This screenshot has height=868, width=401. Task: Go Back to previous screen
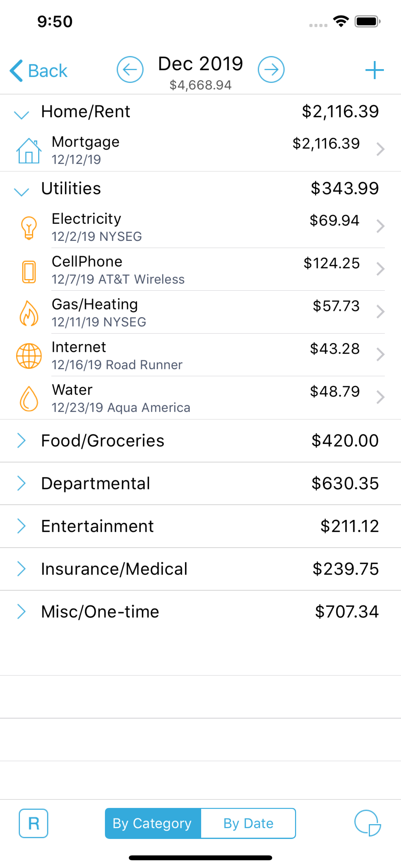39,71
